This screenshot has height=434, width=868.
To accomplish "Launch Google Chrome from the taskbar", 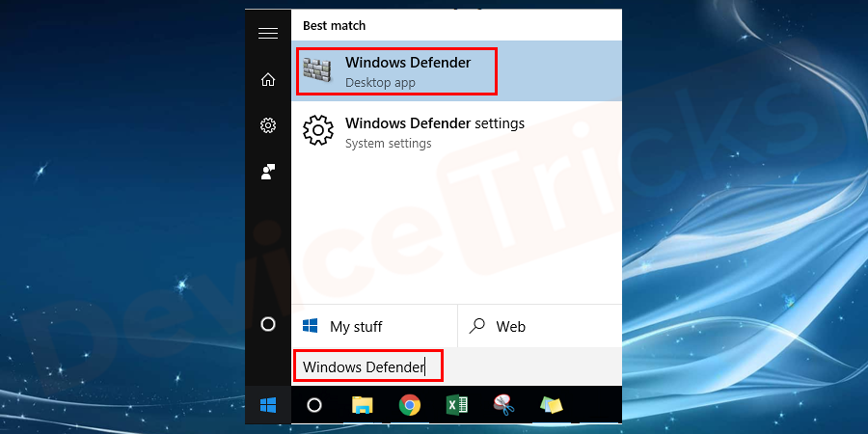I will tap(410, 405).
